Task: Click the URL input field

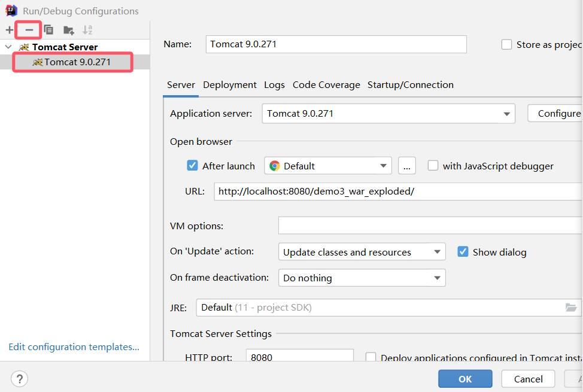Action: (398, 191)
